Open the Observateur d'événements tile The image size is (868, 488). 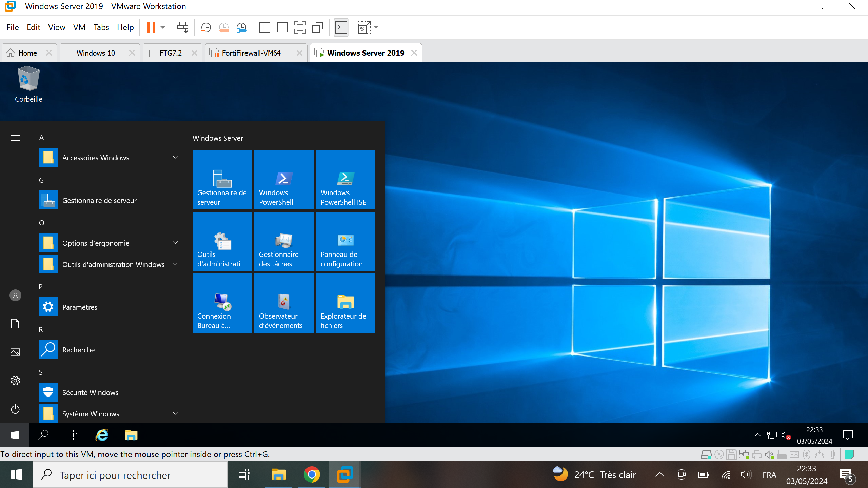[x=284, y=303]
